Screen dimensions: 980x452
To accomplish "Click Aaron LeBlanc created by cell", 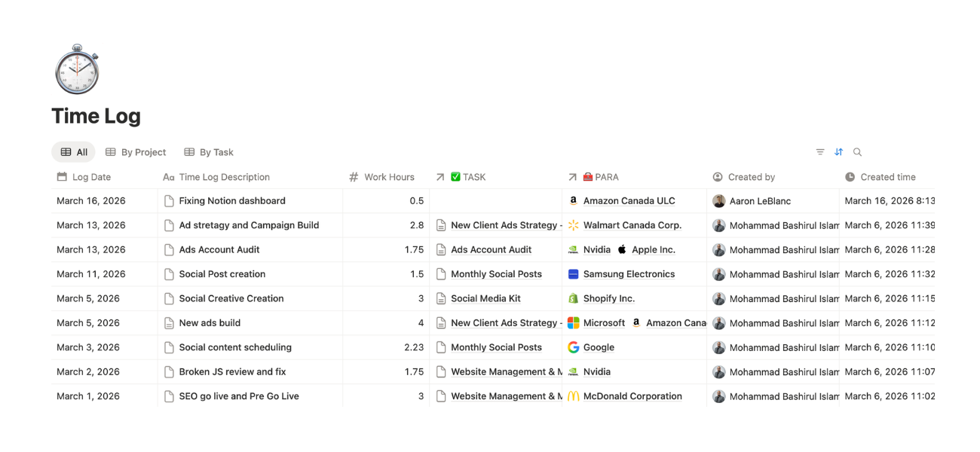I will coord(773,201).
